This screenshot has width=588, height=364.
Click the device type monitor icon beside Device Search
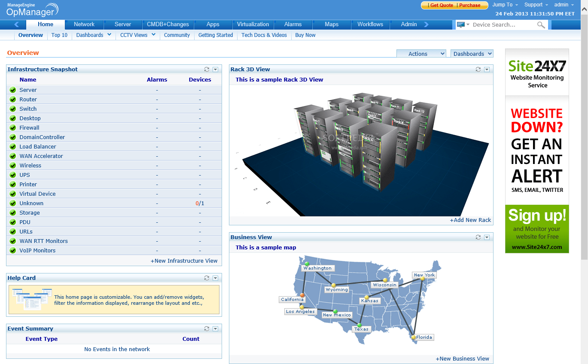point(460,24)
